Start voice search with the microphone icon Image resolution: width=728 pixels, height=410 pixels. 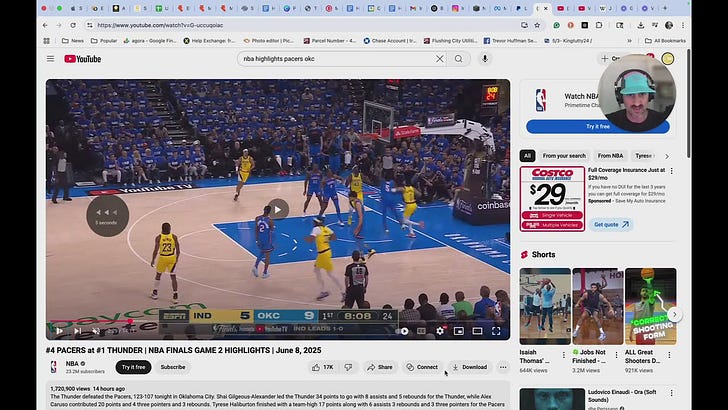point(485,59)
